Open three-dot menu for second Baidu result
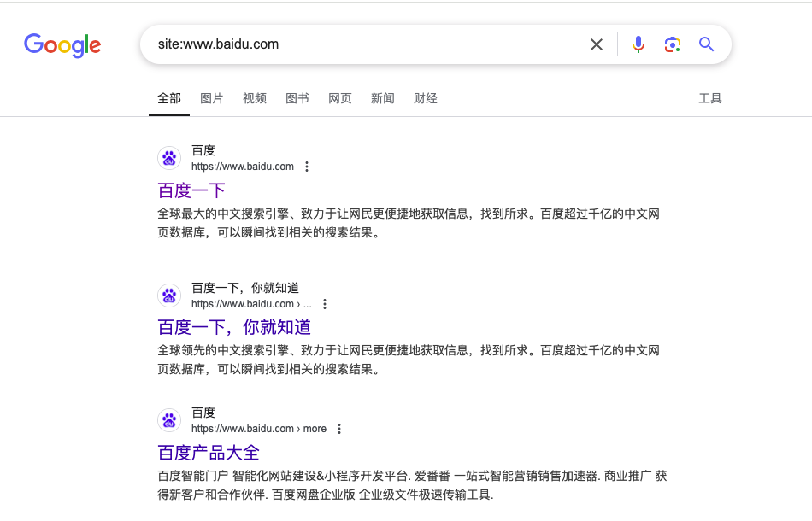The image size is (812, 521). 324,304
